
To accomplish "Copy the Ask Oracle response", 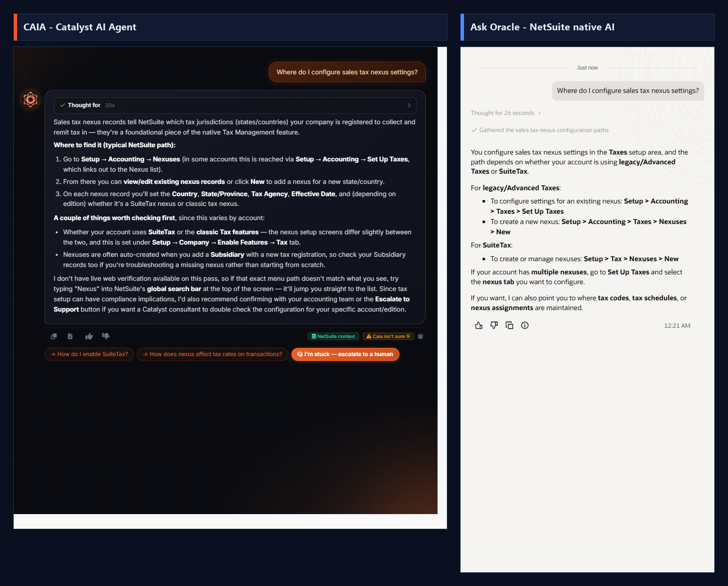I will [509, 325].
